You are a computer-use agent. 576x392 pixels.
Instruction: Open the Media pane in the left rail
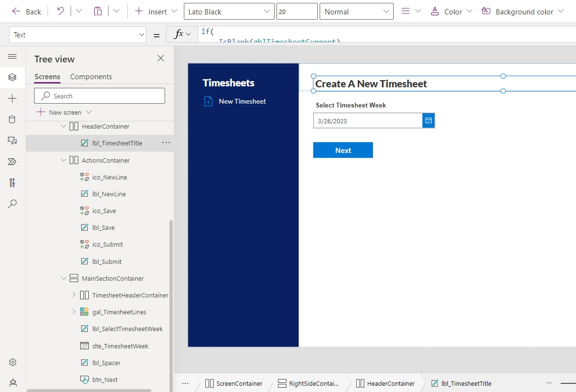(x=12, y=140)
